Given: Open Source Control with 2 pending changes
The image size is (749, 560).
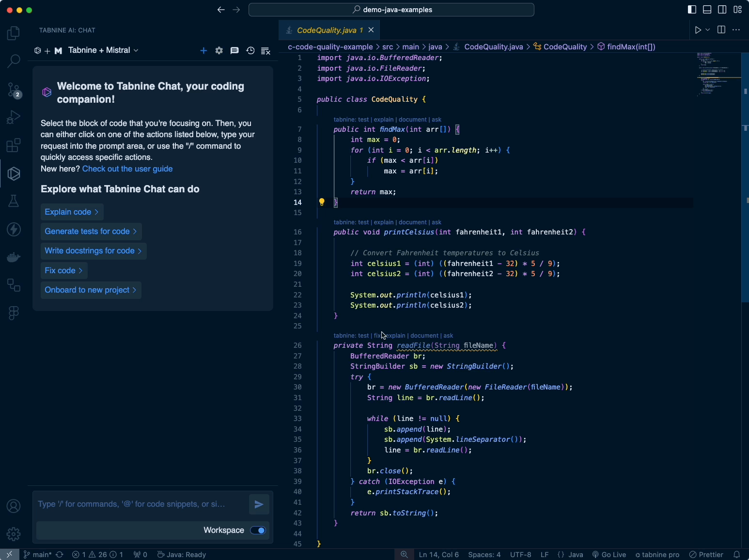Looking at the screenshot, I should pyautogui.click(x=14, y=90).
